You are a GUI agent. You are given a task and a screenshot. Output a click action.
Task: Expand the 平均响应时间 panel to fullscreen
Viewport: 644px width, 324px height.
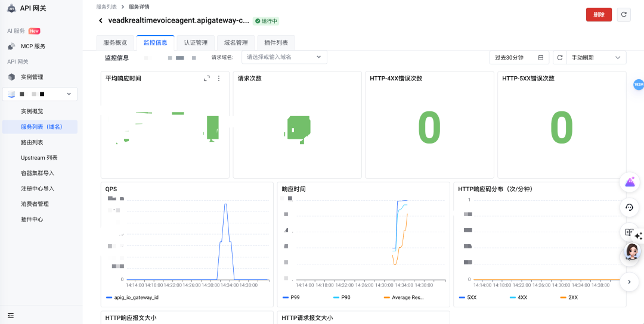click(206, 79)
